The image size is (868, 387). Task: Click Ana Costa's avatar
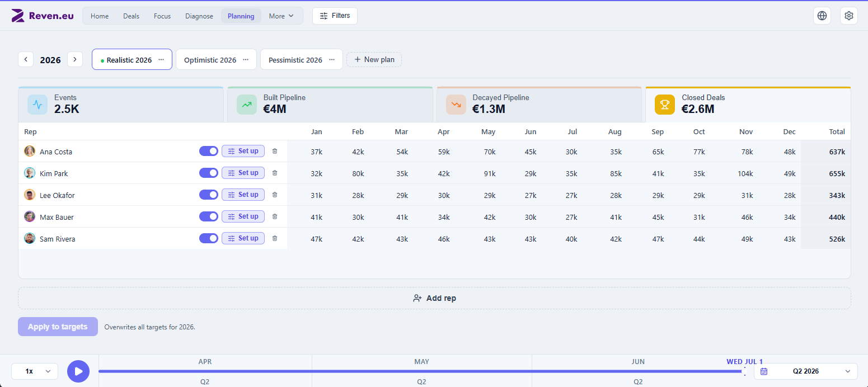[x=30, y=151]
